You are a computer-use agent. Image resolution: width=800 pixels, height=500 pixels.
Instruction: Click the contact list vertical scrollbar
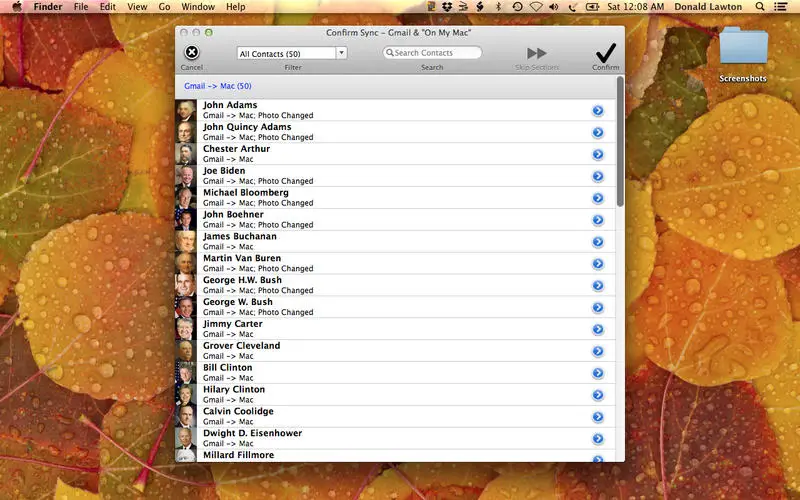click(620, 141)
